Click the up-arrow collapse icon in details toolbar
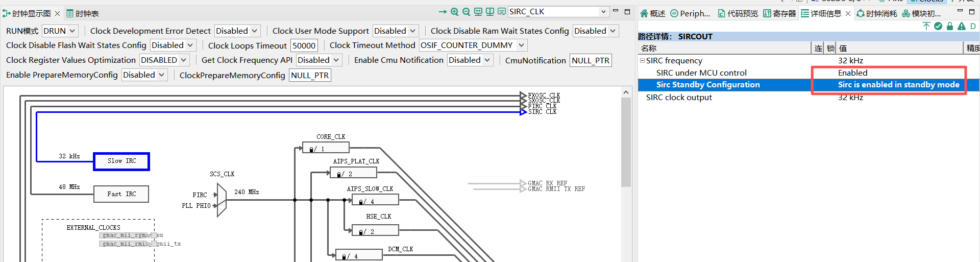The height and width of the screenshot is (262, 980). [926, 26]
